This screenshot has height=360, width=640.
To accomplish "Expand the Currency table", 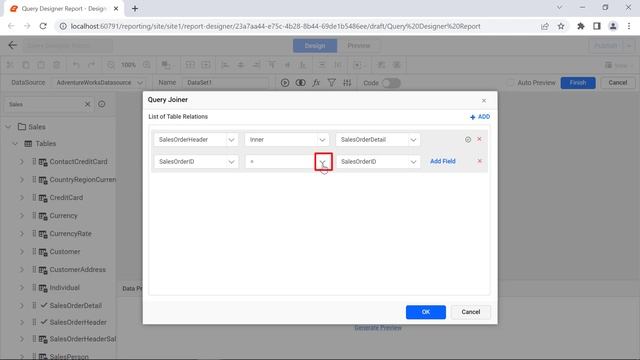I will coord(22,216).
